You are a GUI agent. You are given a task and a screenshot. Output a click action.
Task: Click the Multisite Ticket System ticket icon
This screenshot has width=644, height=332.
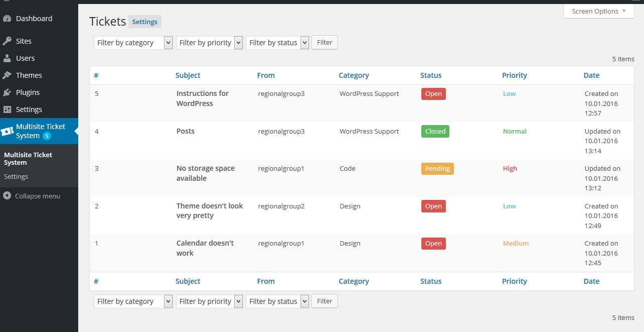tap(7, 131)
